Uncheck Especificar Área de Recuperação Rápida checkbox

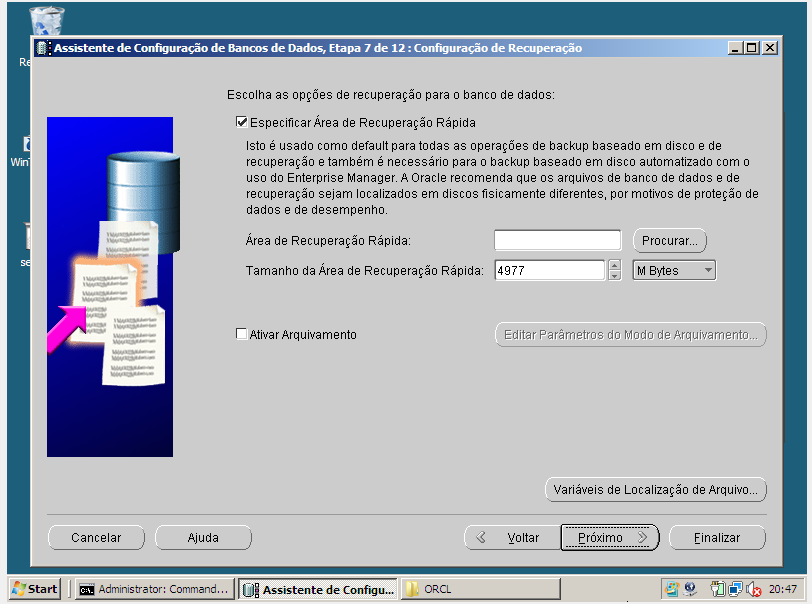tap(241, 123)
